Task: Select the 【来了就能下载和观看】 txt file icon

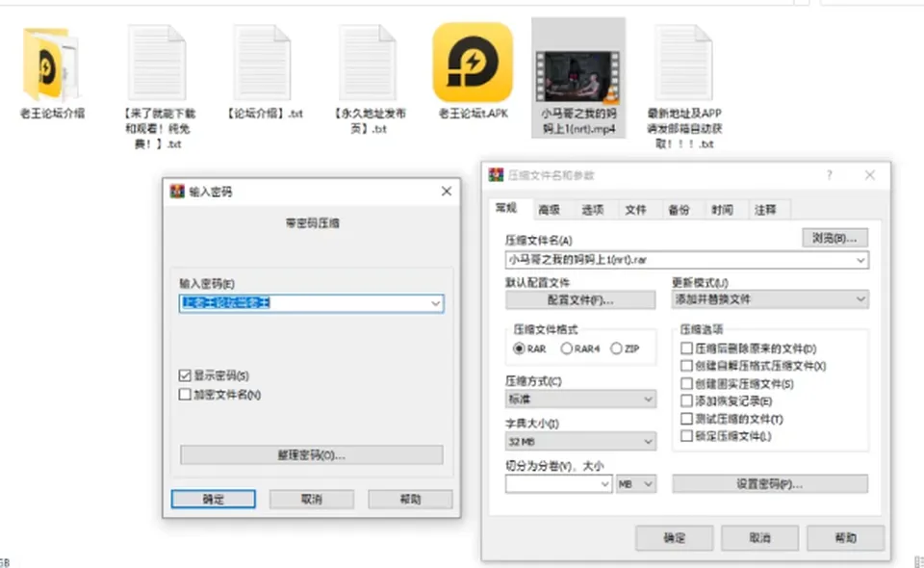Action: (157, 63)
